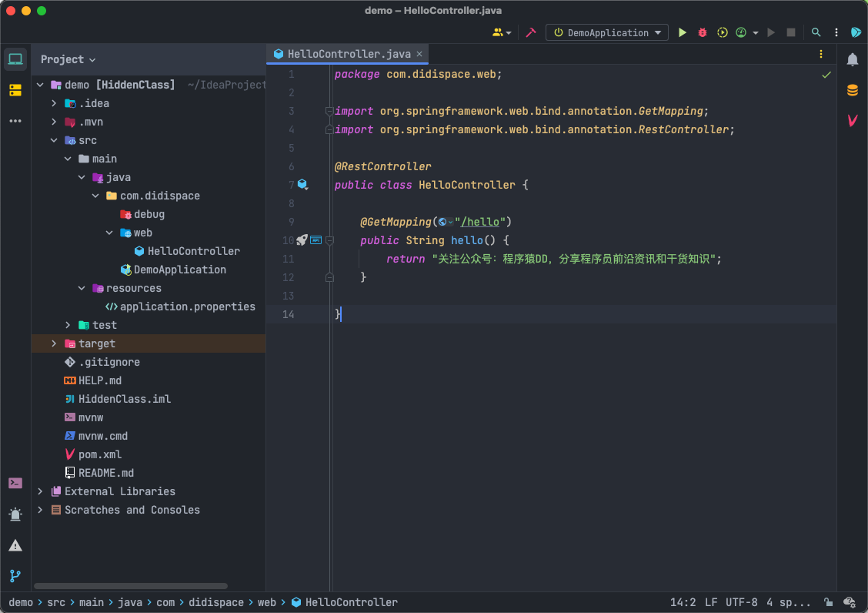Collapse the resources folder node
Image resolution: width=868 pixels, height=613 pixels.
82,288
